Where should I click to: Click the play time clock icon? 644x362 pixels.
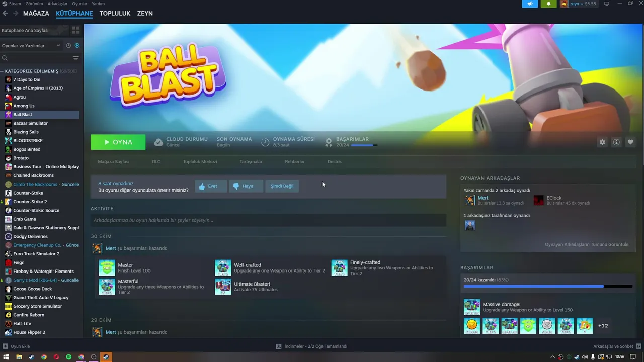tap(265, 142)
